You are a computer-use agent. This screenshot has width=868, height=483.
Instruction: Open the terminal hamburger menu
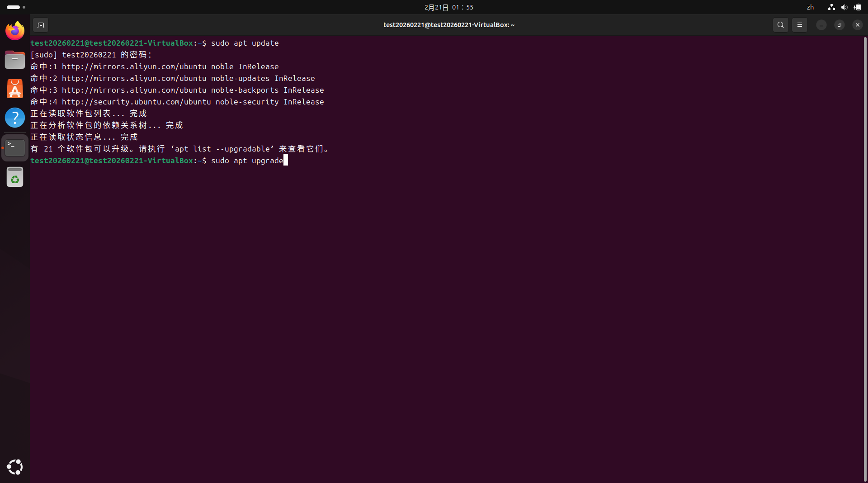pyautogui.click(x=799, y=25)
